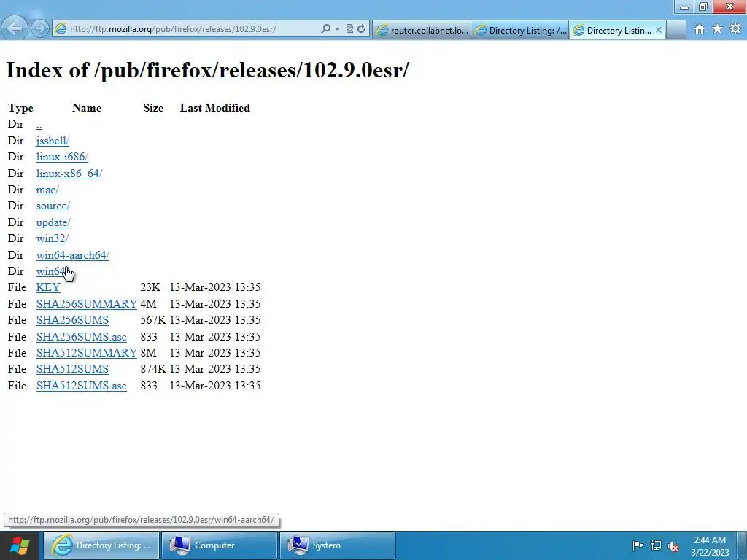Go forward with the browser Forward arrow
Image resolution: width=747 pixels, height=560 pixels.
40,29
